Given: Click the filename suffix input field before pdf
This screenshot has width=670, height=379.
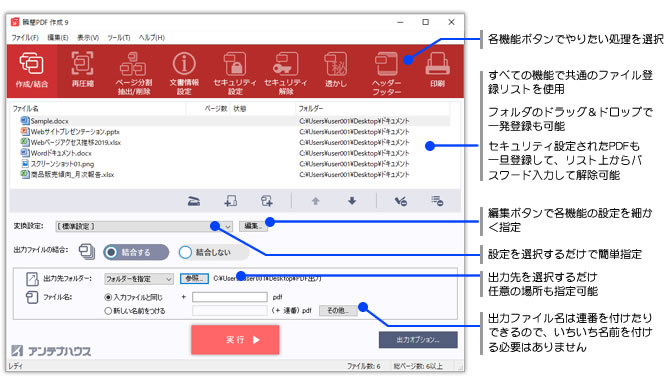Looking at the screenshot, I should coord(229,297).
